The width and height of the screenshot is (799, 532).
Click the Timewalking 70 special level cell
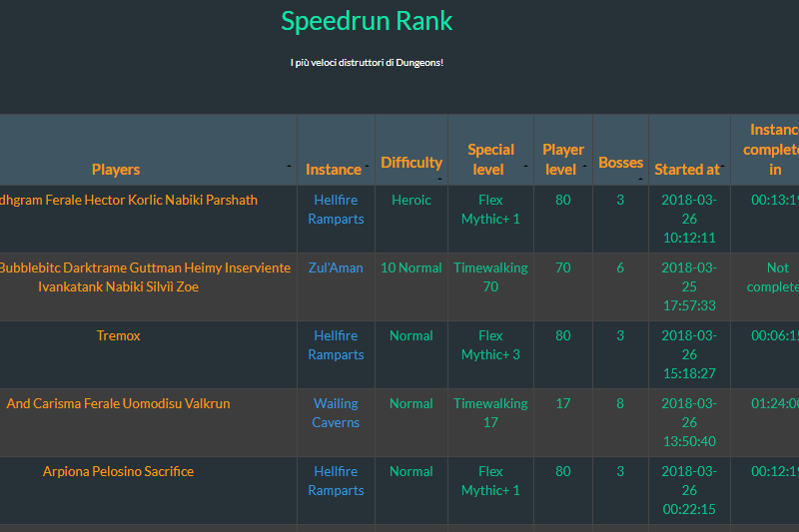click(490, 277)
